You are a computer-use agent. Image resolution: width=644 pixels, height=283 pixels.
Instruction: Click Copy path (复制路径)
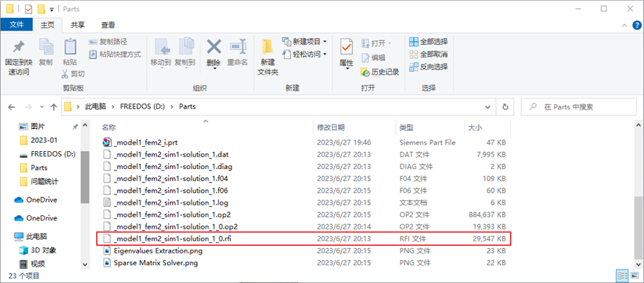pos(108,42)
